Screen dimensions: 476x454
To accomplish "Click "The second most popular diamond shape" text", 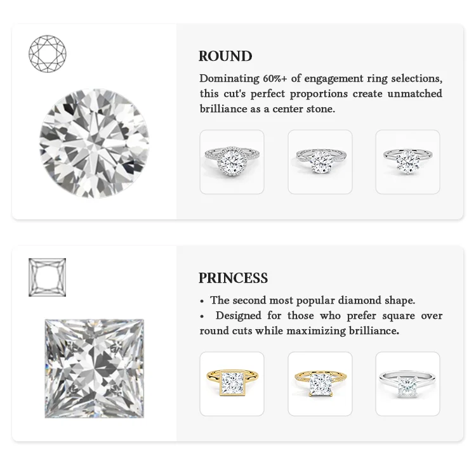I will point(313,301).
